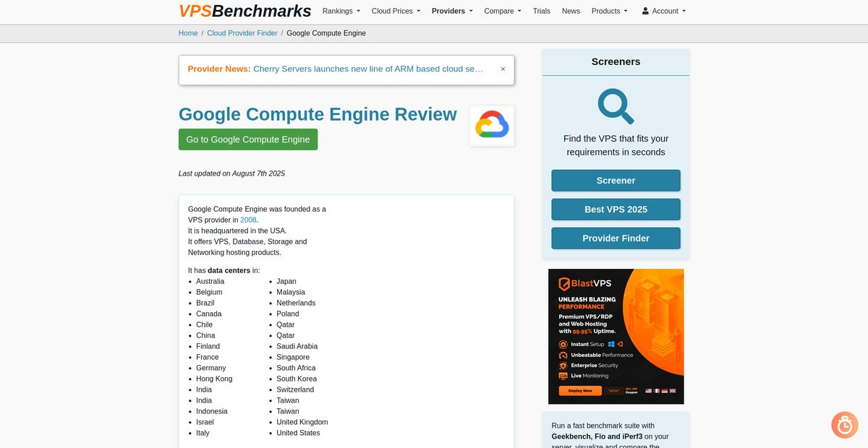The image size is (868, 448).
Task: Click Finland in data centers list
Action: (x=208, y=346)
